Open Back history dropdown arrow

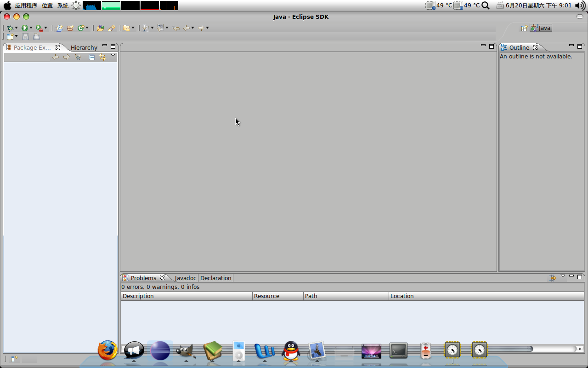point(193,28)
